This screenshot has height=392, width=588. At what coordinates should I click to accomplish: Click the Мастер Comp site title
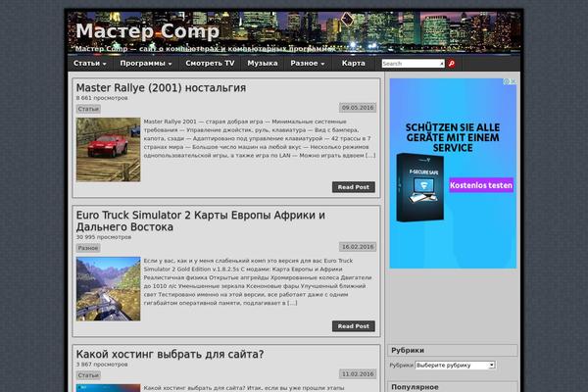tap(147, 30)
